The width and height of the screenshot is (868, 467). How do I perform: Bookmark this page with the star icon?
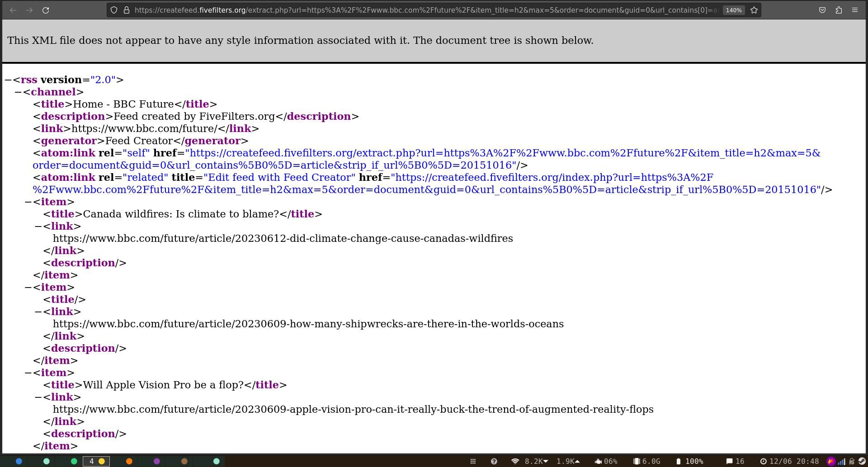click(x=754, y=10)
